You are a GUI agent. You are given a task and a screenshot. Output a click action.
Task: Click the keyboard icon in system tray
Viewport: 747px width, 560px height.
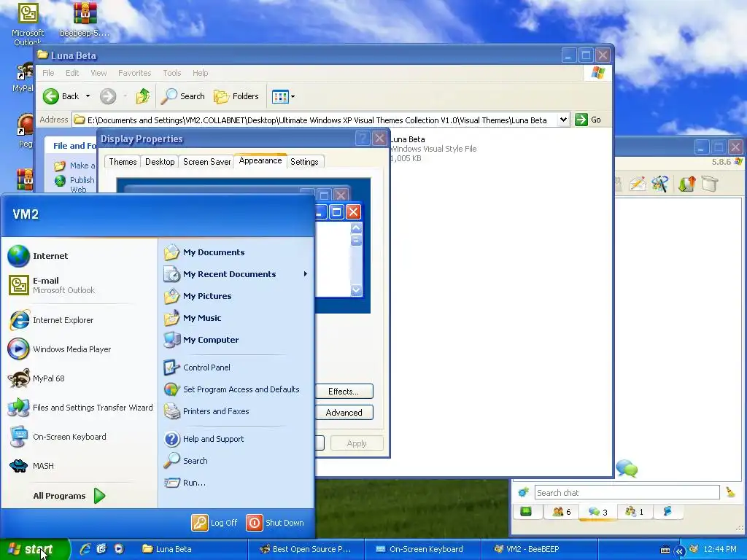tap(665, 550)
